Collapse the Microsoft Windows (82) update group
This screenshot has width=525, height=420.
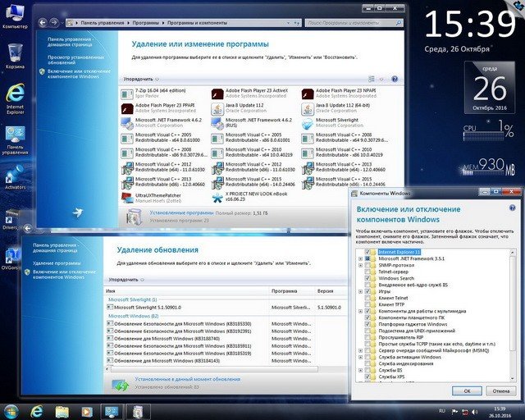tap(133, 316)
